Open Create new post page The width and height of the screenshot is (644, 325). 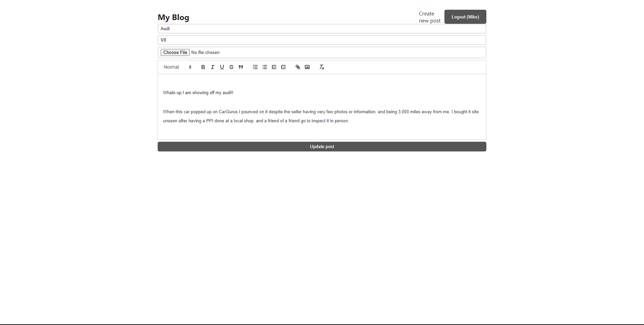tap(430, 17)
